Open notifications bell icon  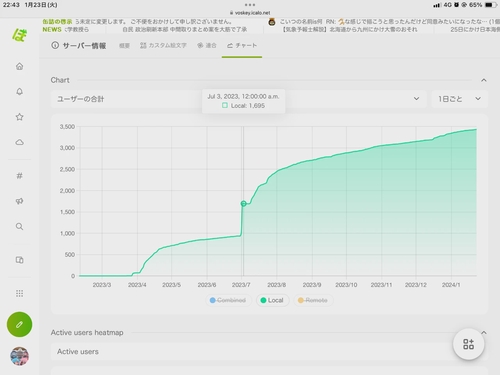tap(19, 92)
